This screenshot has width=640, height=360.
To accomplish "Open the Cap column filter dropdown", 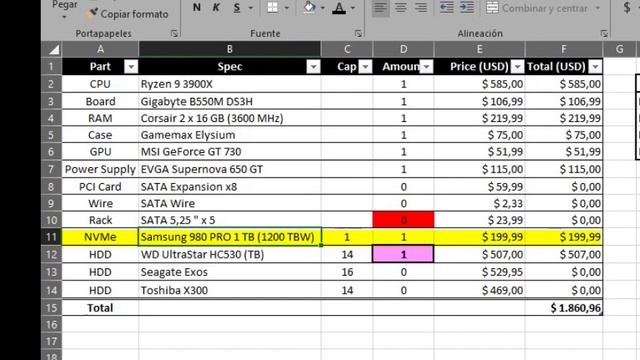I will pyautogui.click(x=365, y=67).
